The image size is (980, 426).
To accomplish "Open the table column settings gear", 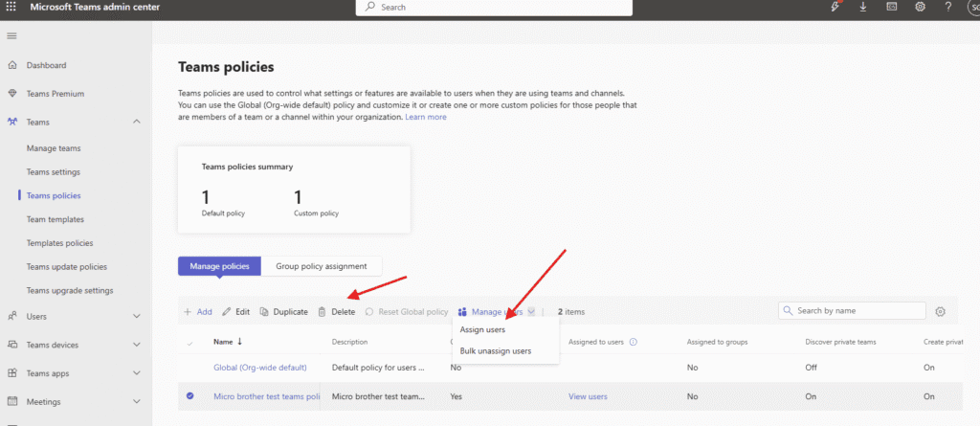I will click(x=940, y=311).
